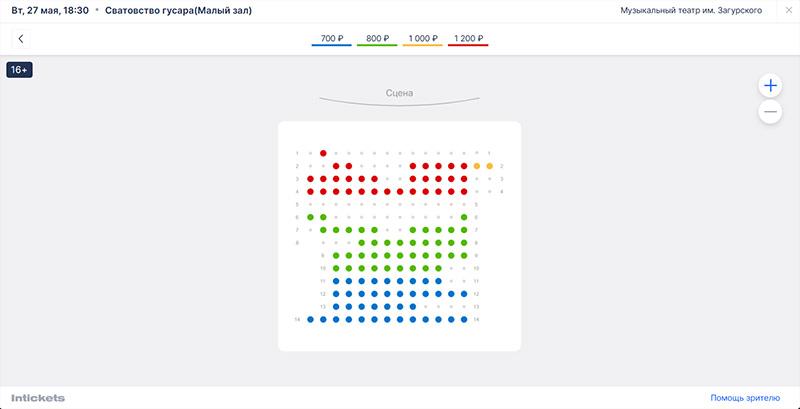Select the leftmost blue seat in row 14
The width and height of the screenshot is (800, 409).
310,319
